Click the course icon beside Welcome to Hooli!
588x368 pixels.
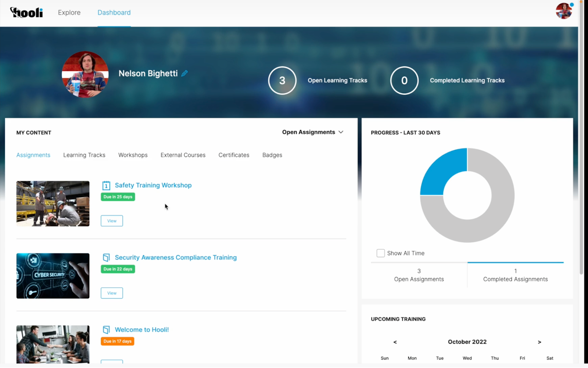pos(106,330)
